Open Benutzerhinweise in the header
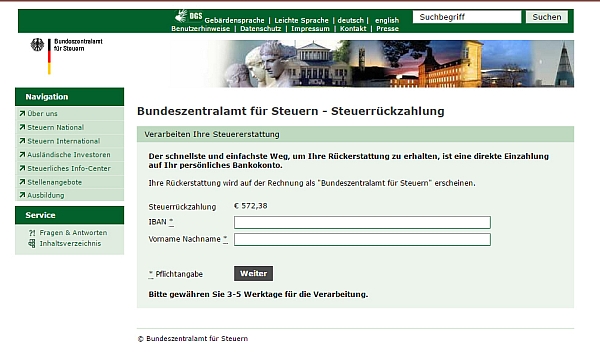 [x=201, y=29]
